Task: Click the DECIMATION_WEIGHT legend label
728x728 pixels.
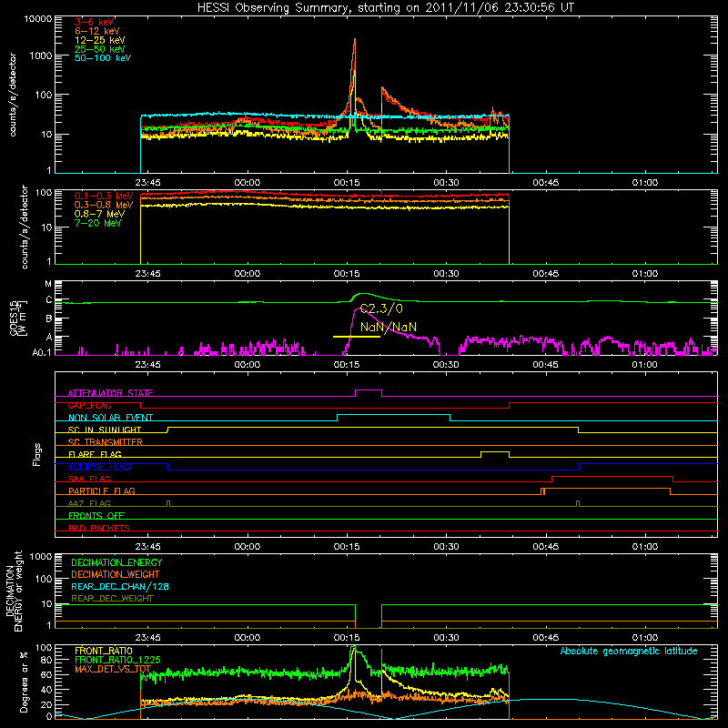Action: 116,574
